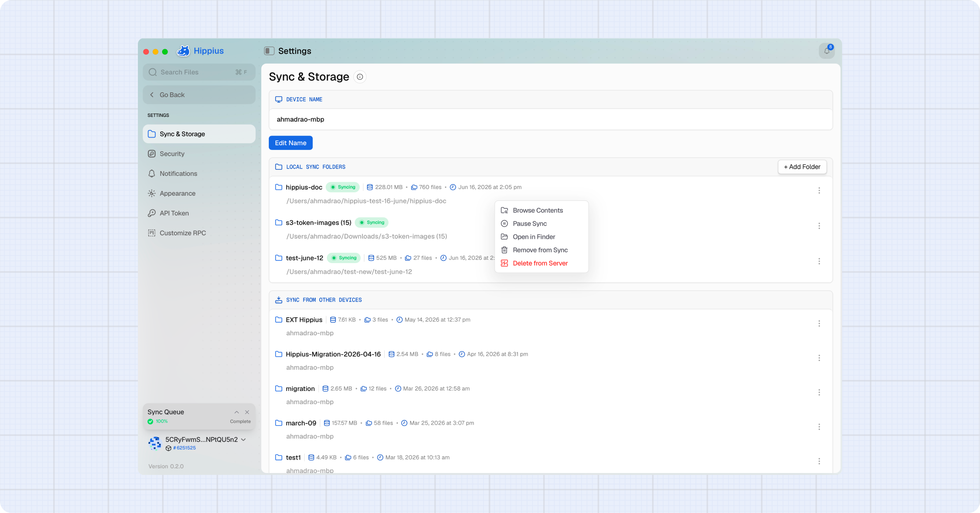Click the Syncing badge on test-june-12

344,258
